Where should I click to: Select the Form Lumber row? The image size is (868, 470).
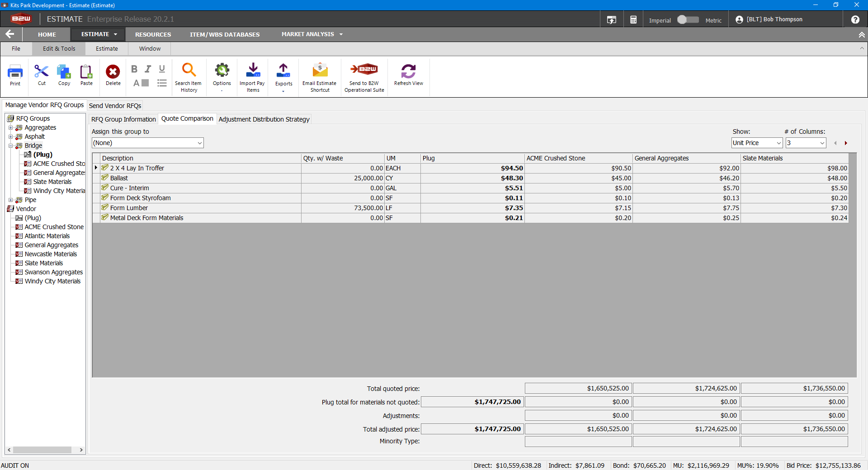(x=470, y=208)
